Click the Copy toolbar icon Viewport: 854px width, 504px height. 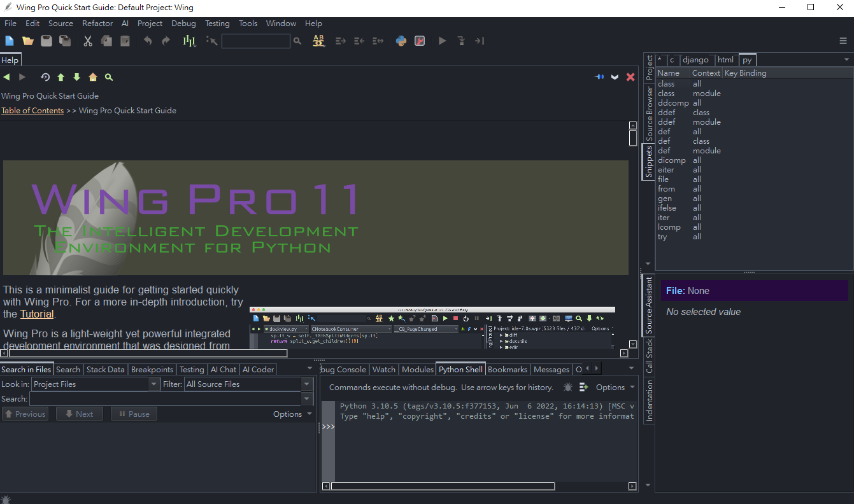pyautogui.click(x=106, y=41)
